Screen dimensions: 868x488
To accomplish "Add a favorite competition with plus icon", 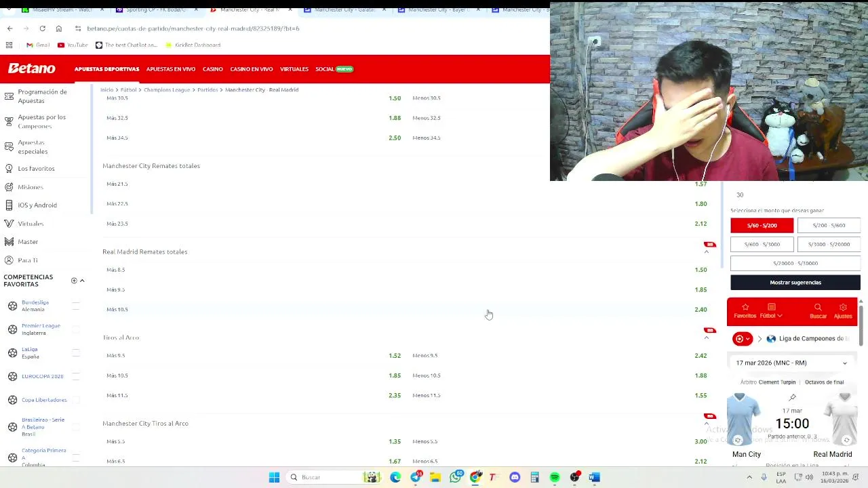I will point(74,281).
